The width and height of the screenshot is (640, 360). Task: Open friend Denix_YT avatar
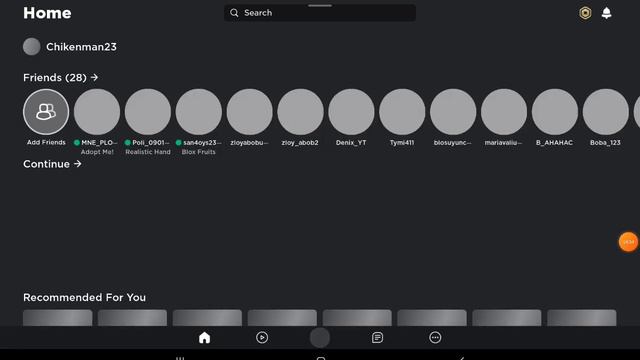(351, 112)
